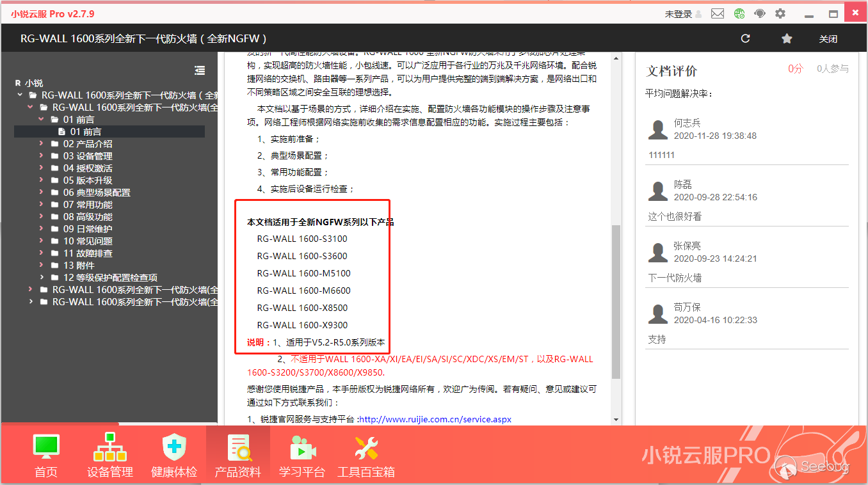Image resolution: width=868 pixels, height=485 pixels.
Task: Click the reviewer name 陈磊
Action: [683, 184]
